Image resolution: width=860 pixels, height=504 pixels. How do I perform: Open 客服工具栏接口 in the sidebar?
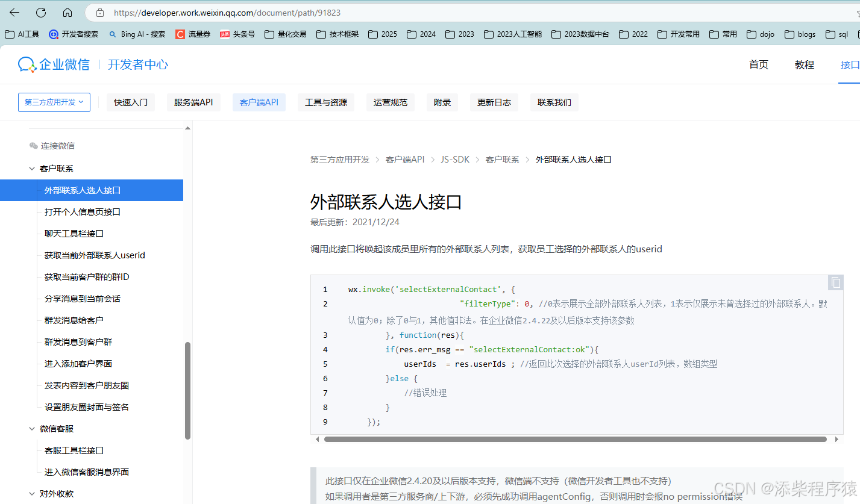(x=74, y=450)
